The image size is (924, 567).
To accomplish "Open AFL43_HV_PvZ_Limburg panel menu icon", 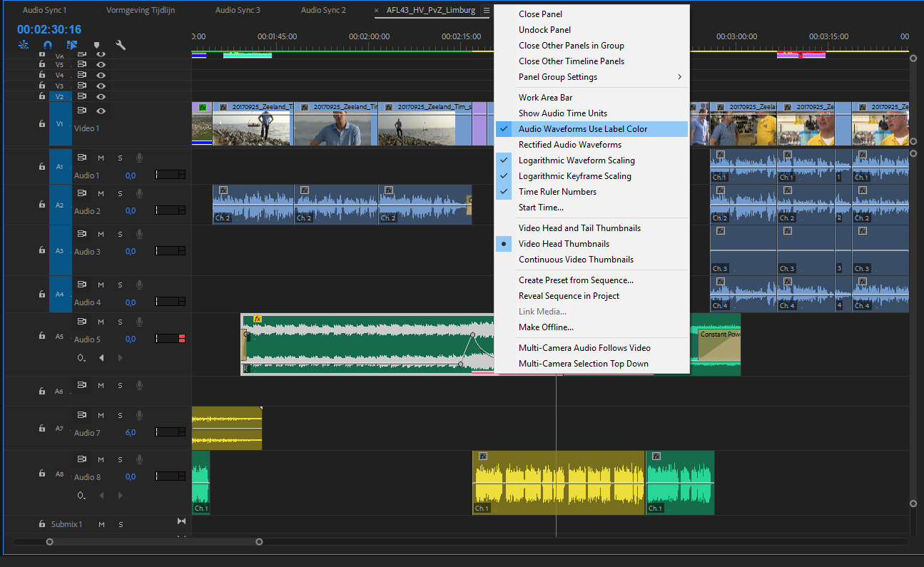I will point(487,10).
